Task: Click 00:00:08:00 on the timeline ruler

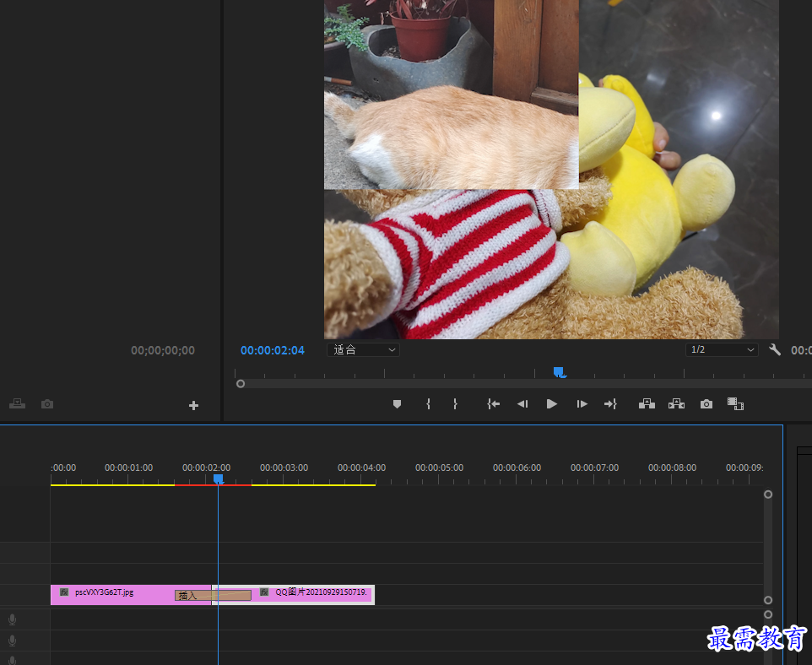Action: tap(672, 468)
